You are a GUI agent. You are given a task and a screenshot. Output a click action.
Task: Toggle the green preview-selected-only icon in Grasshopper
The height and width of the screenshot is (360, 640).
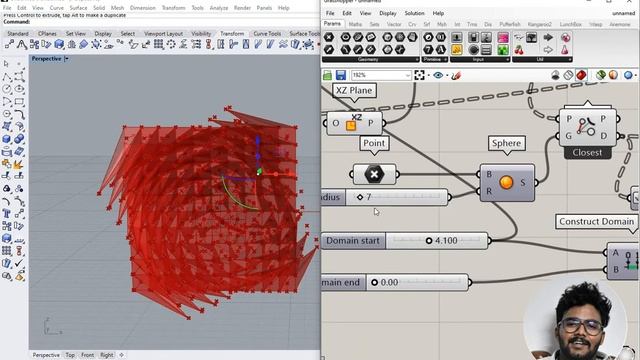pyautogui.click(x=600, y=75)
